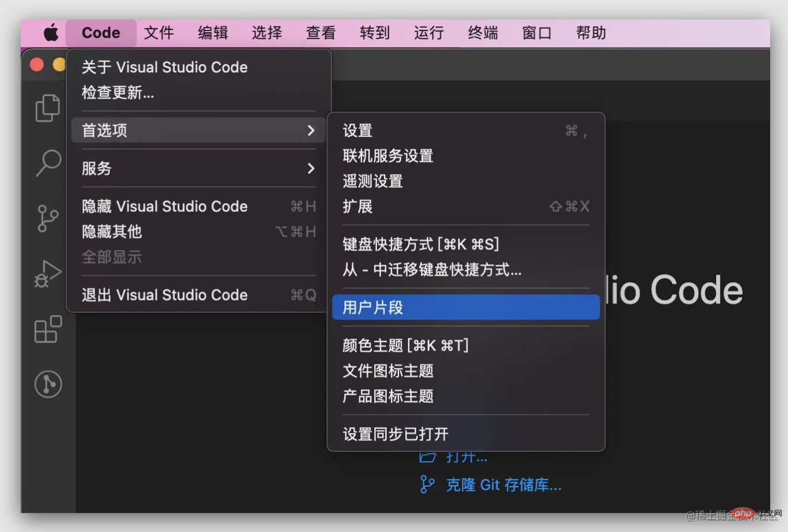This screenshot has height=532, width=788.
Task: Open the Run and Debug icon
Action: pyautogui.click(x=48, y=274)
